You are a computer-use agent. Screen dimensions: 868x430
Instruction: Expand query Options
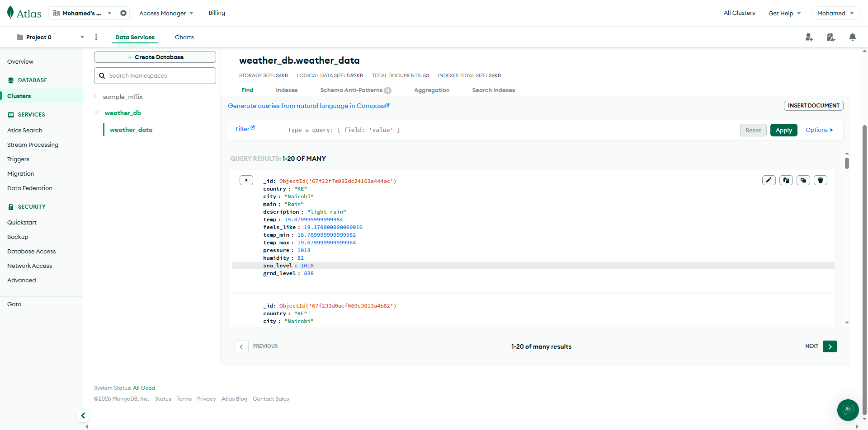(819, 130)
